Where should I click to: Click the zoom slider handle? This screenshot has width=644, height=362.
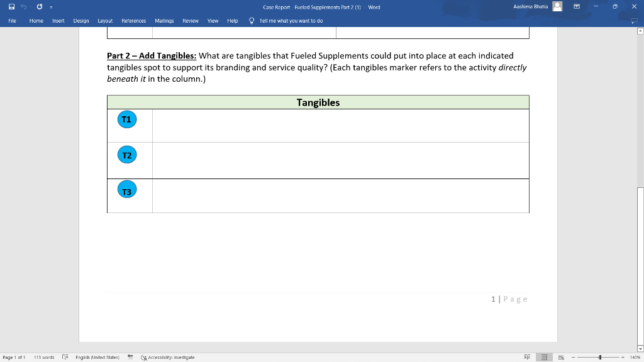click(600, 358)
